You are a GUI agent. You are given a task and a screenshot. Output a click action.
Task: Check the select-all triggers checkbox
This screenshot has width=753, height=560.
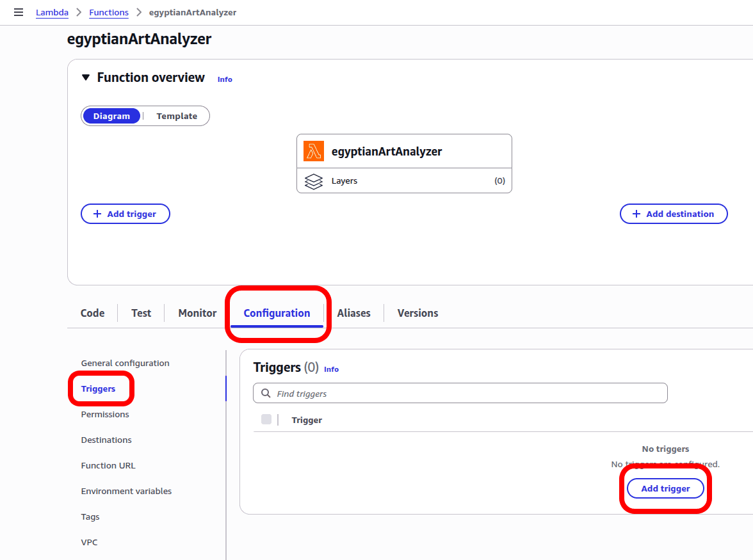coord(266,420)
